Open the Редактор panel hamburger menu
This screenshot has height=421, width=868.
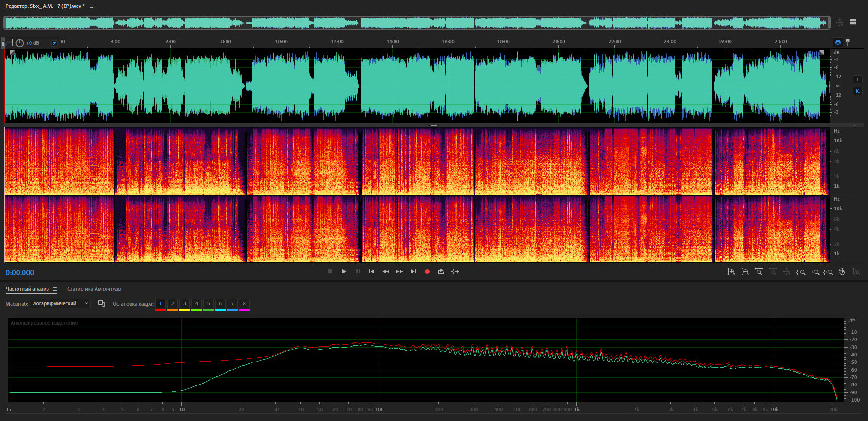(91, 6)
